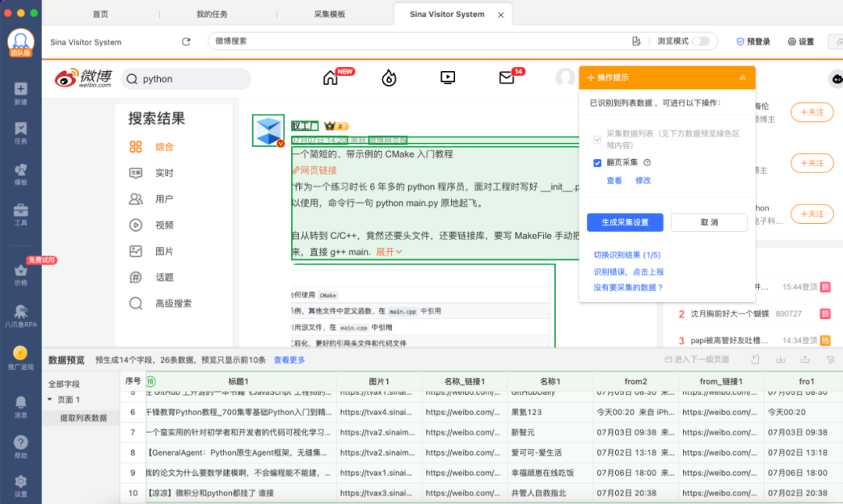This screenshot has width=843, height=504.
Task: Click the Weibo home icon marked NEW
Action: tap(331, 78)
